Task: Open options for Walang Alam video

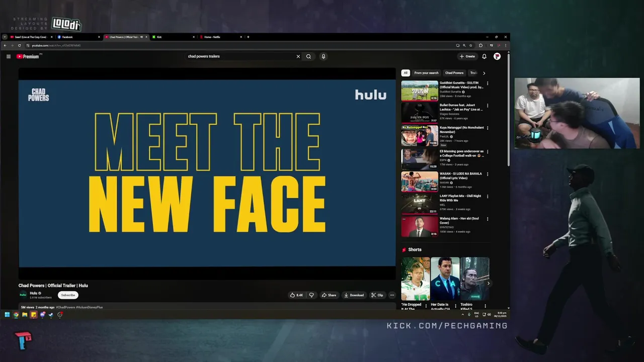Action: coord(487,219)
